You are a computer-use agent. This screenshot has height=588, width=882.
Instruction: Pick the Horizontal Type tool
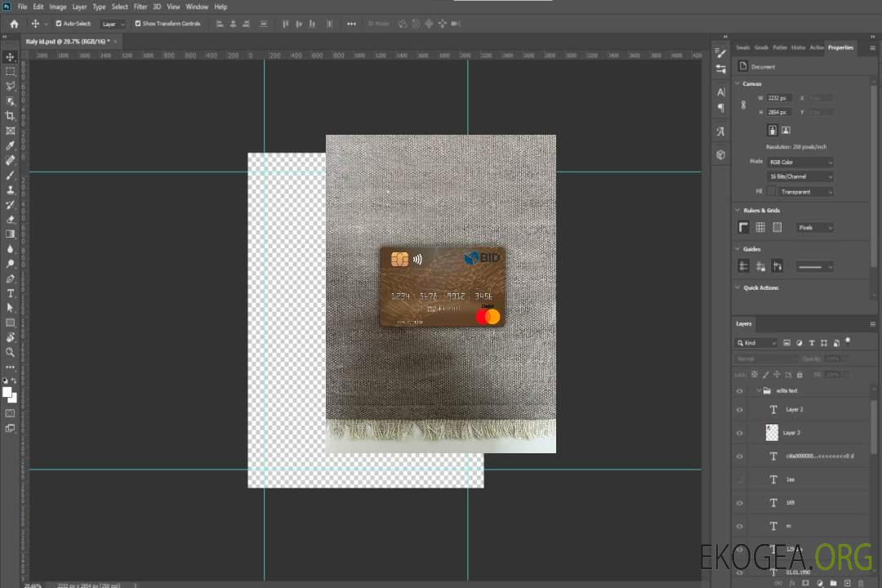pos(11,293)
